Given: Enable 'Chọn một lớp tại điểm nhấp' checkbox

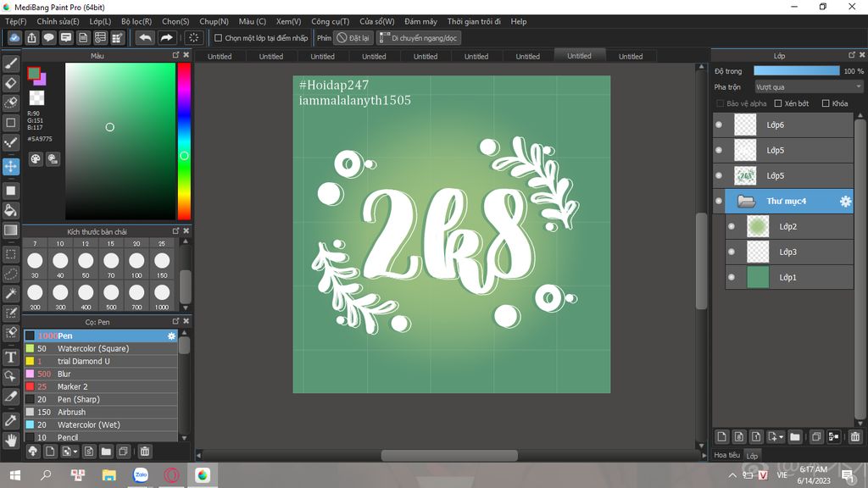Looking at the screenshot, I should pyautogui.click(x=218, y=38).
